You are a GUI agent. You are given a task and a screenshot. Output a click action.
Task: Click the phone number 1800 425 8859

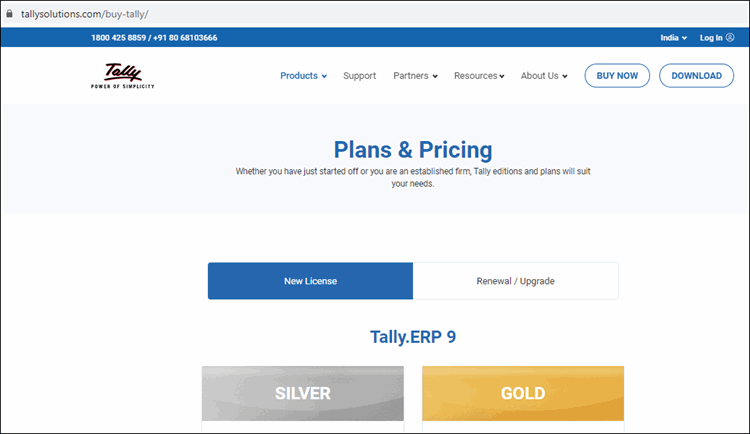118,38
